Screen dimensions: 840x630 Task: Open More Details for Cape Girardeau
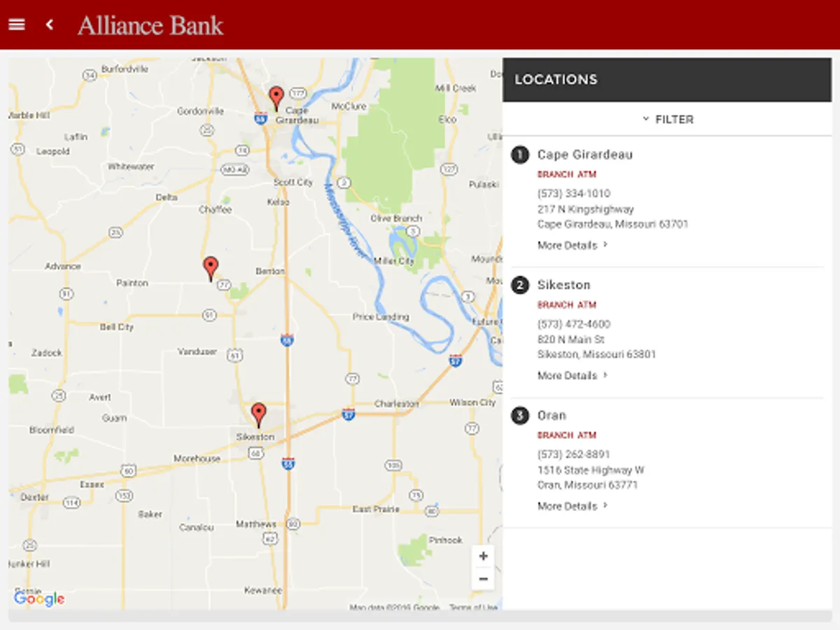pos(567,245)
